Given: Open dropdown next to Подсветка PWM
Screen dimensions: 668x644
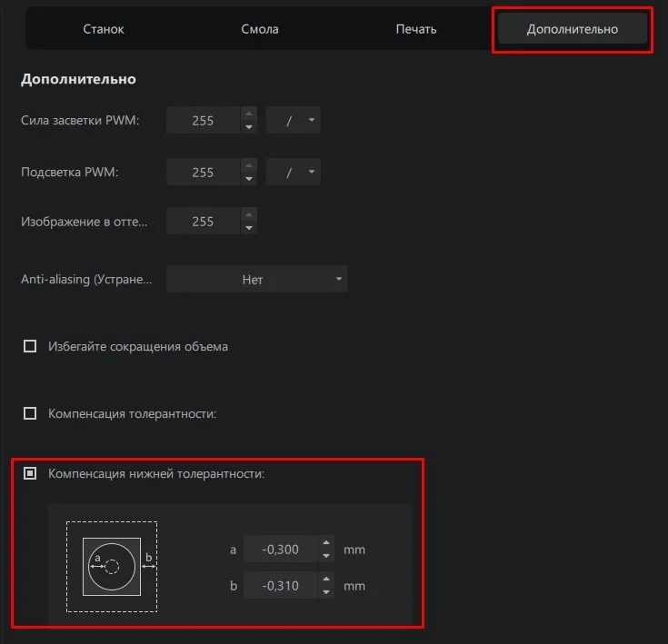Looking at the screenshot, I should pos(294,172).
